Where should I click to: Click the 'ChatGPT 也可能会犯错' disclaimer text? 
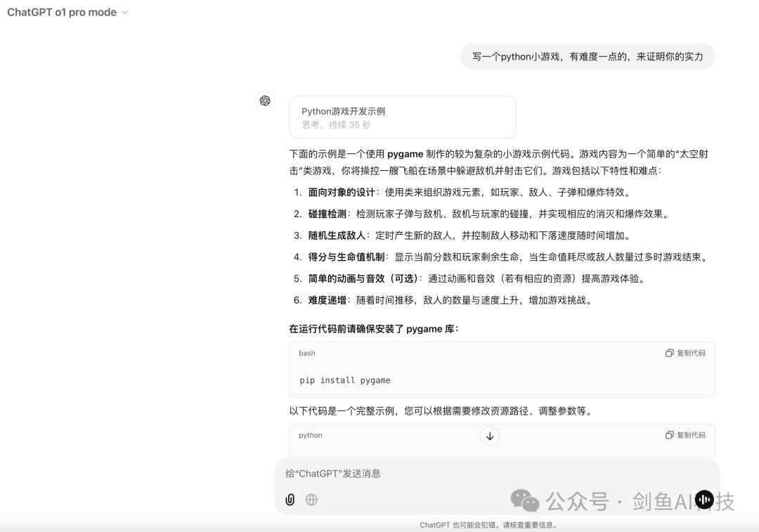[488, 525]
